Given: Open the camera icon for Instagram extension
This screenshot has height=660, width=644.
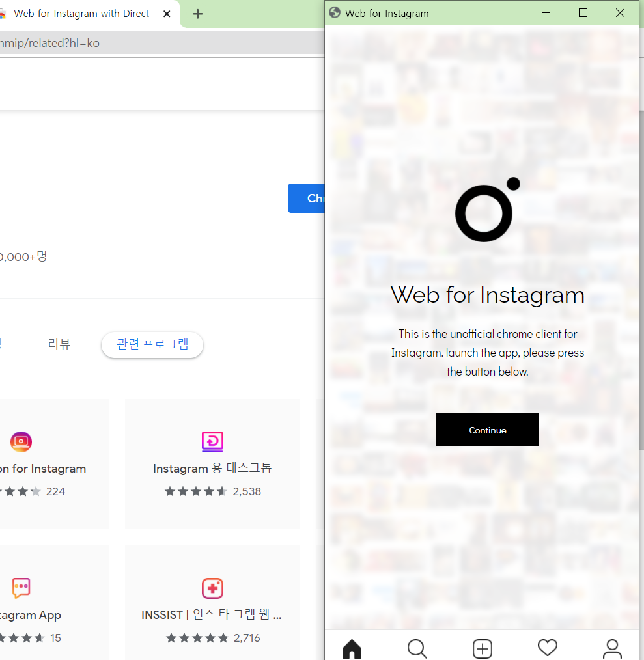Looking at the screenshot, I should [x=21, y=441].
